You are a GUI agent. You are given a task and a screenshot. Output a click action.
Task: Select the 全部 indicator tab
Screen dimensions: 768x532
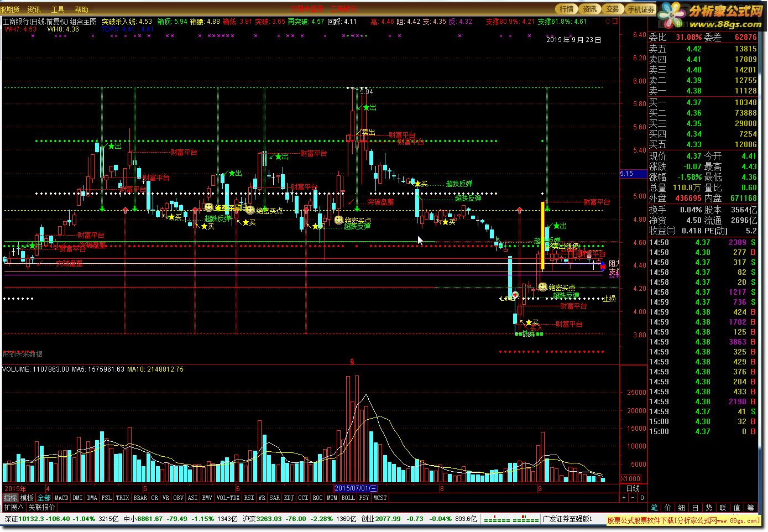tap(44, 498)
